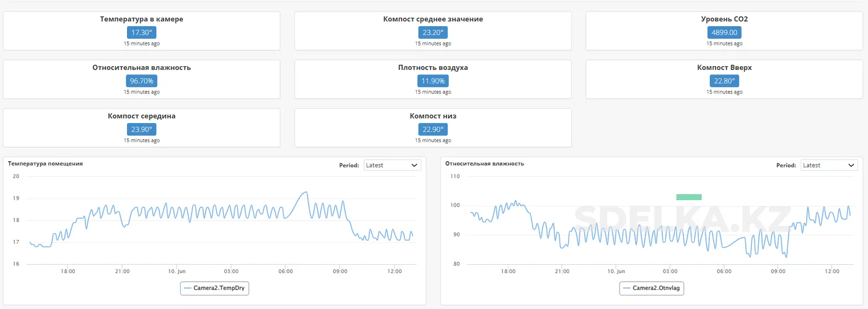The width and height of the screenshot is (868, 309).
Task: Click the green marker on humidity chart
Action: pos(688,197)
